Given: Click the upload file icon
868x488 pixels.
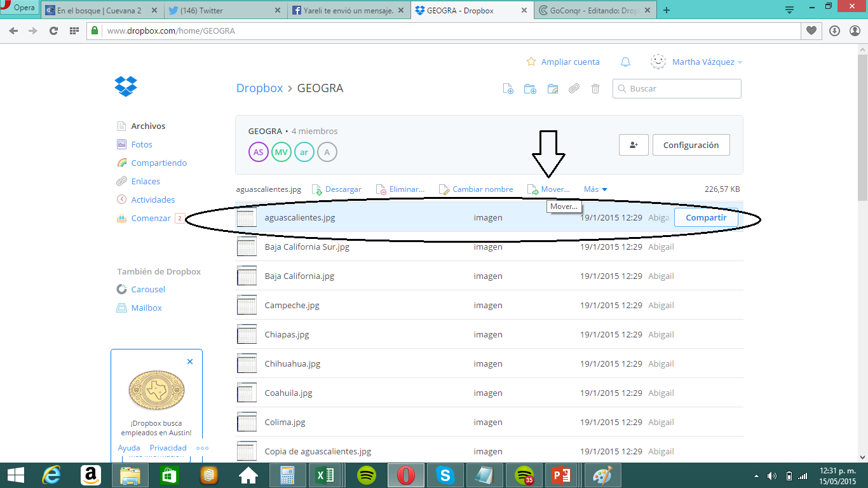Looking at the screenshot, I should click(x=508, y=89).
